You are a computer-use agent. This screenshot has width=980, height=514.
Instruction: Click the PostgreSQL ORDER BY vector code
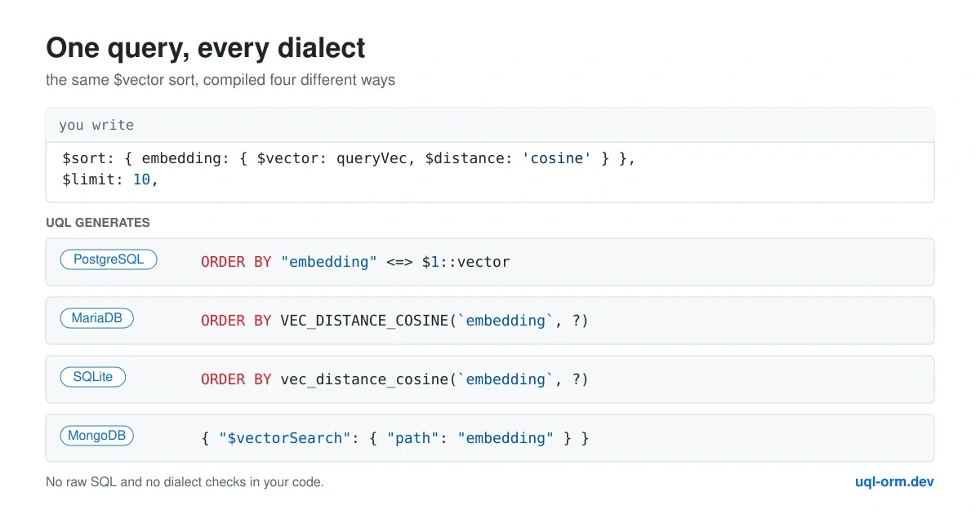pos(355,262)
